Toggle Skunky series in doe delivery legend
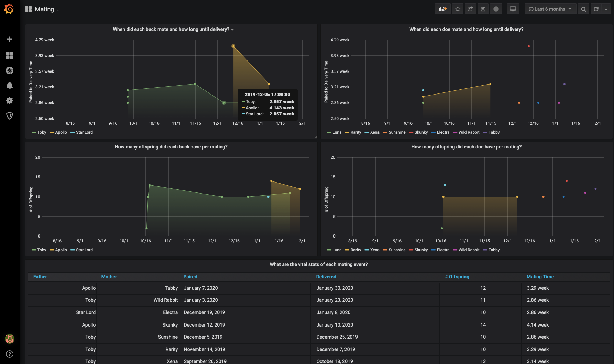Image resolution: width=614 pixels, height=364 pixels. click(x=421, y=132)
